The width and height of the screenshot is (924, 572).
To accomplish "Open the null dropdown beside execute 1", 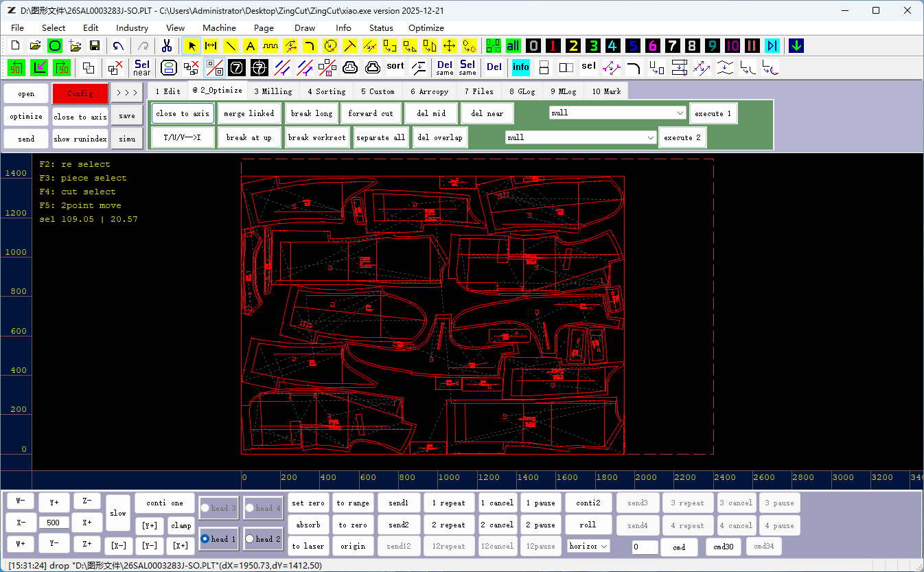I will pos(618,113).
